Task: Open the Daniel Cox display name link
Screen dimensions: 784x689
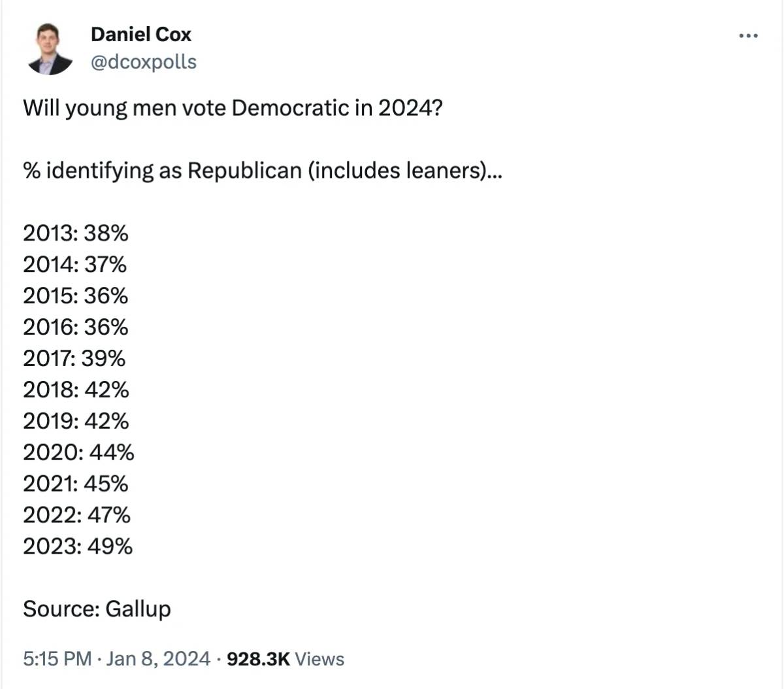Action: [x=141, y=34]
